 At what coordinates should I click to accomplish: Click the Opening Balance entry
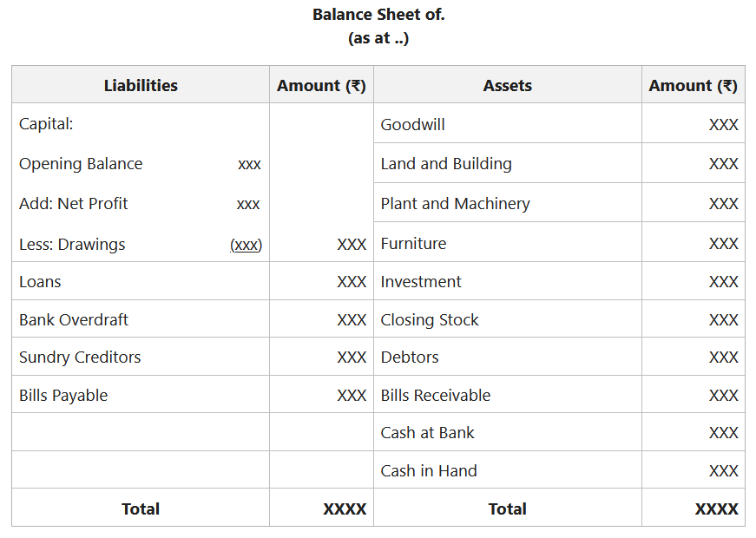tap(82, 163)
